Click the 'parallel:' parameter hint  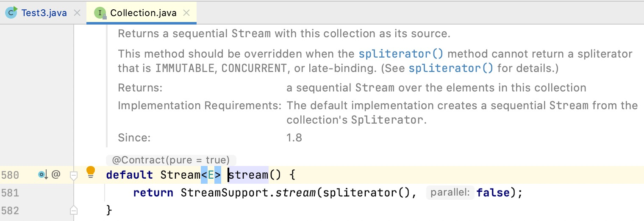click(x=450, y=193)
